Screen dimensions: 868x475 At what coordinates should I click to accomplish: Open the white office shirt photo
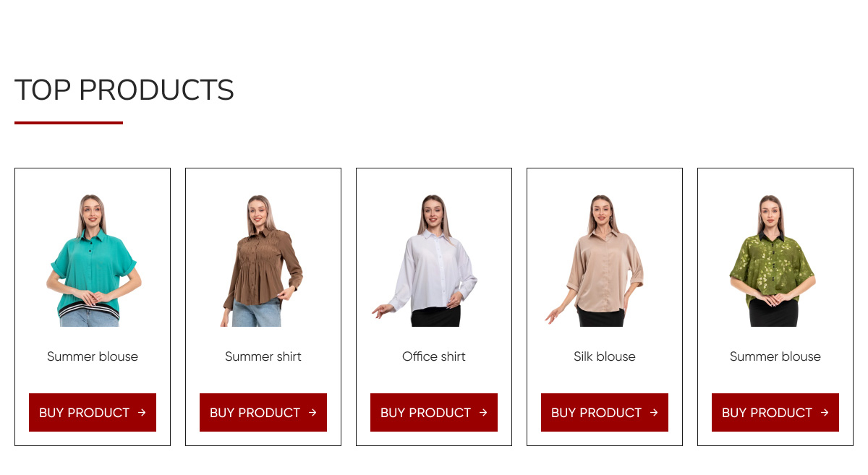pyautogui.click(x=427, y=260)
